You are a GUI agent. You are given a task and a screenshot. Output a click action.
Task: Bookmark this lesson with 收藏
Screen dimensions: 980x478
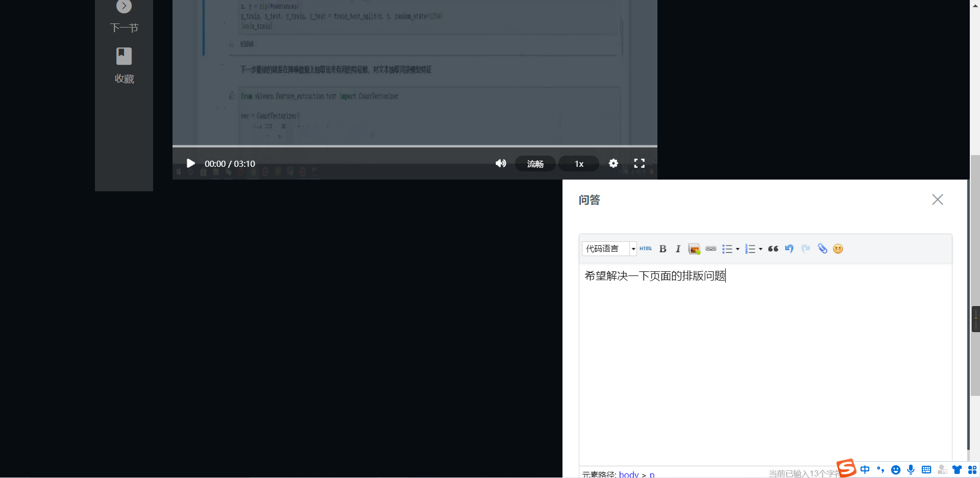coord(124,66)
